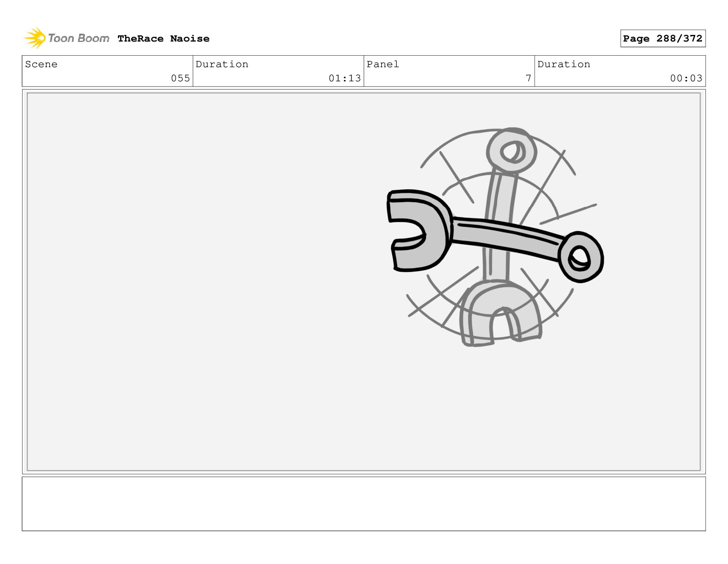728x564 pixels.
Task: Click the 'Page 288/372' page indicator
Action: coord(663,38)
